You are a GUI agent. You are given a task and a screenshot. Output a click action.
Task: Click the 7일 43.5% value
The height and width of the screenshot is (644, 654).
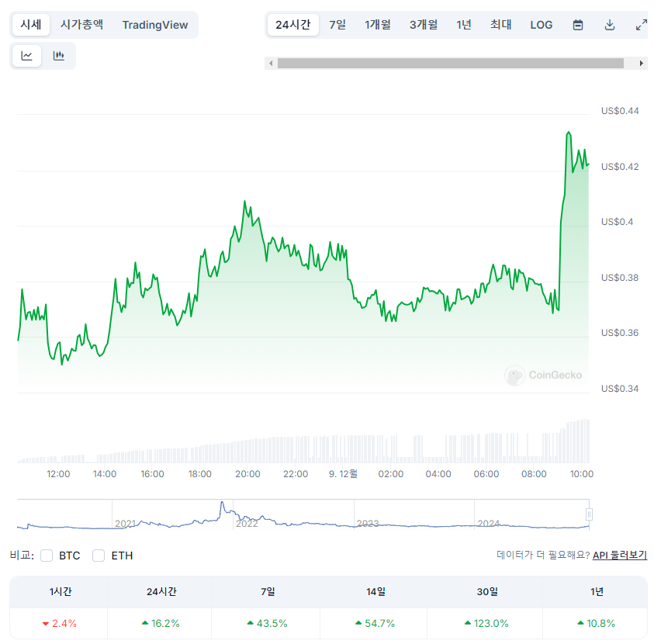tap(267, 624)
